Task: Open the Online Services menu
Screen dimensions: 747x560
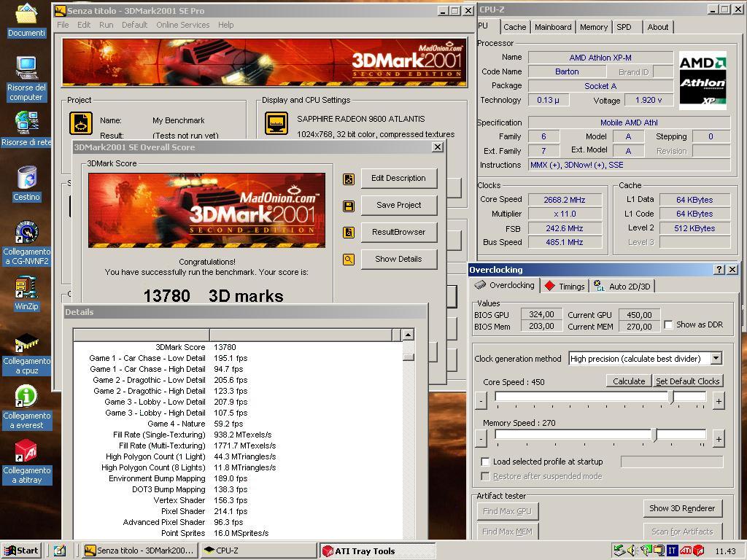Action: tap(183, 25)
